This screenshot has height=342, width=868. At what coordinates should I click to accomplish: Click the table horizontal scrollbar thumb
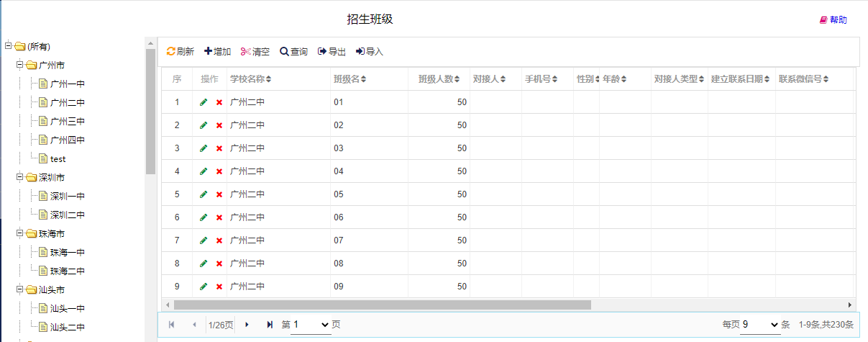point(382,305)
